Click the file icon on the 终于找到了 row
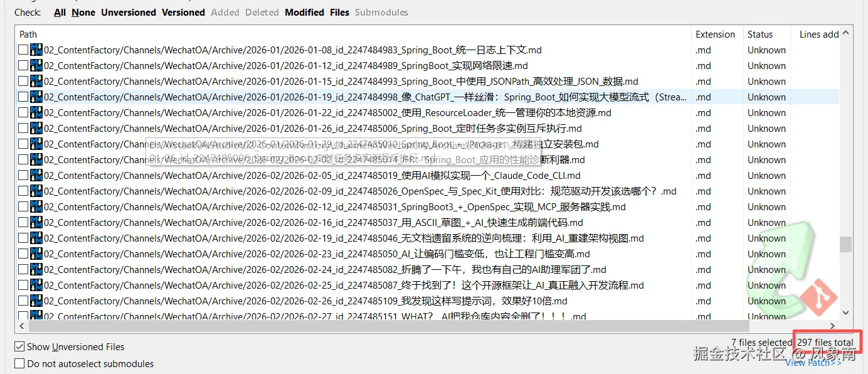This screenshot has height=374, width=868. tap(36, 286)
